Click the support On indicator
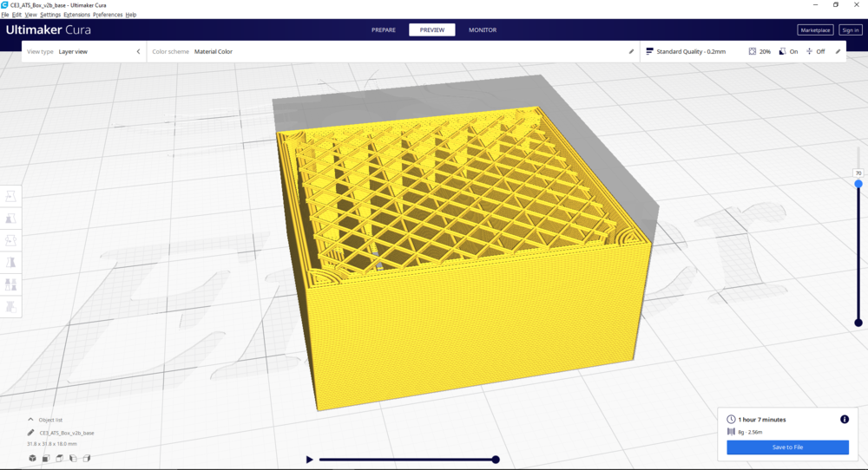This screenshot has width=868, height=470. (782, 51)
